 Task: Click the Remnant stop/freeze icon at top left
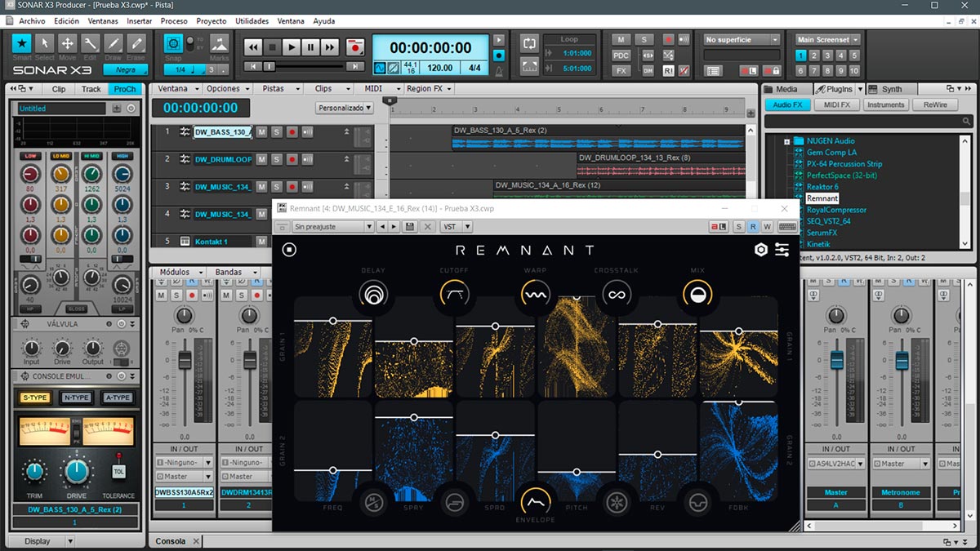click(x=289, y=250)
